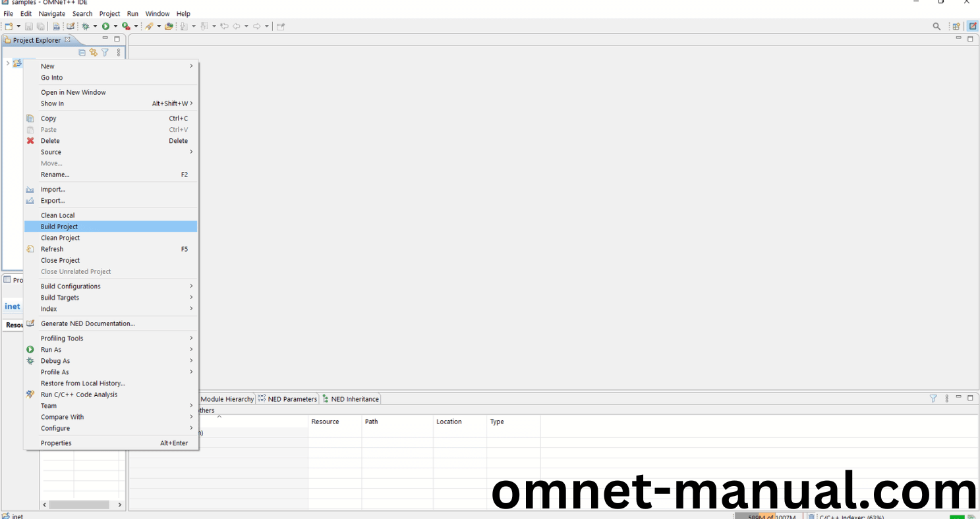Click the New wizard toolbar icon

pos(9,26)
